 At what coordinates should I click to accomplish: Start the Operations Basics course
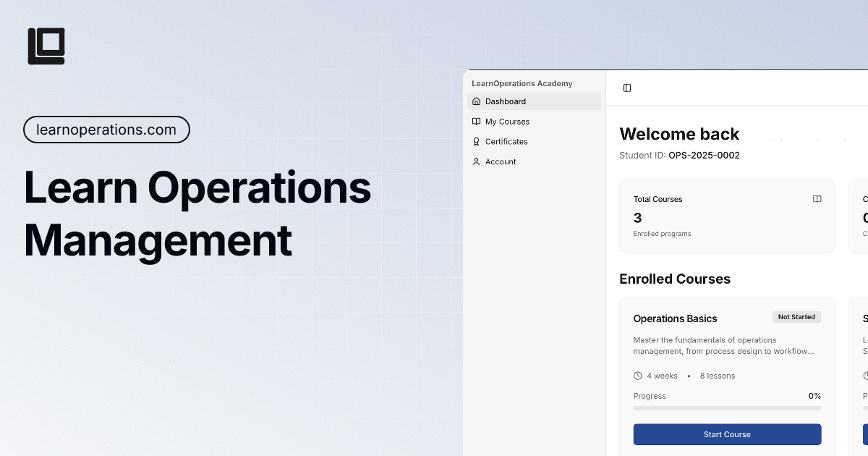(x=727, y=434)
